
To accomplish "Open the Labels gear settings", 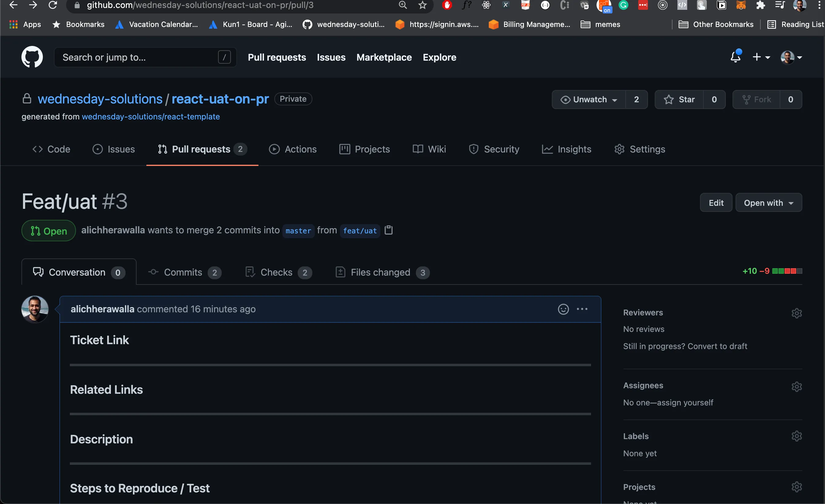I will click(797, 436).
